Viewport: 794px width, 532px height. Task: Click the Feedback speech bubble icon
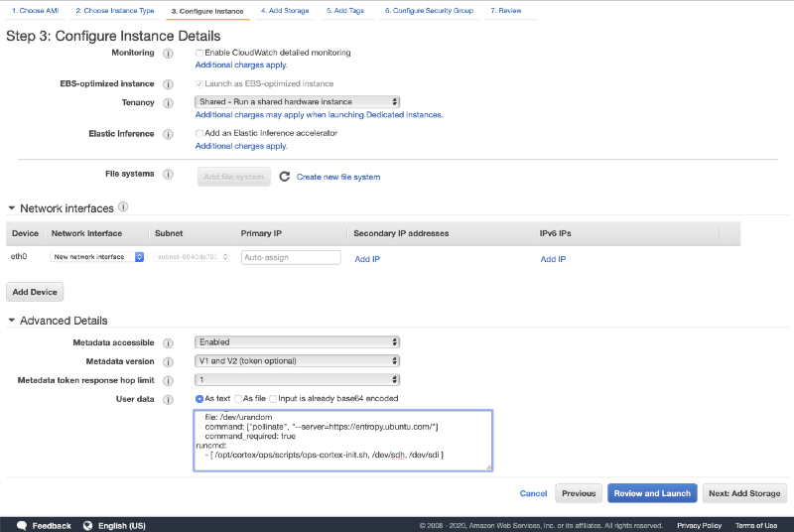(x=22, y=525)
